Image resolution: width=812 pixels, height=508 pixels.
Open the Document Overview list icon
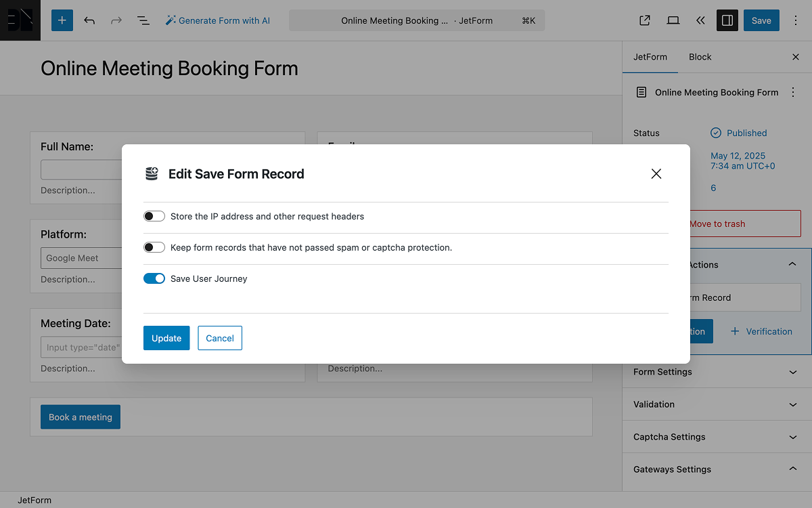[x=143, y=20]
